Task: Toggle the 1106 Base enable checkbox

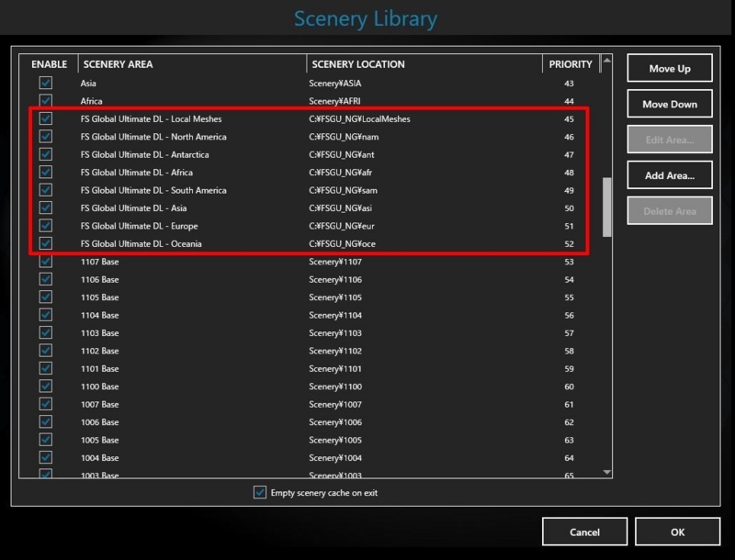Action: pos(45,279)
